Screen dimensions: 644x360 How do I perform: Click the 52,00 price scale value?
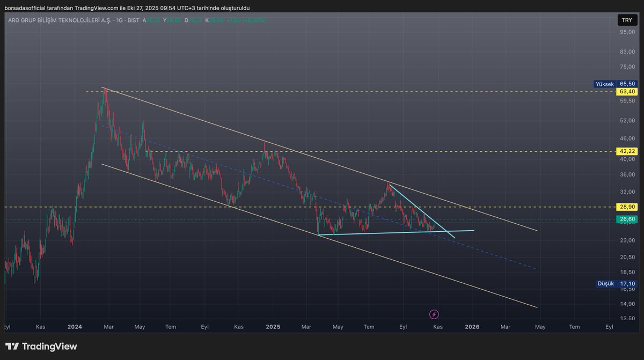(x=627, y=121)
